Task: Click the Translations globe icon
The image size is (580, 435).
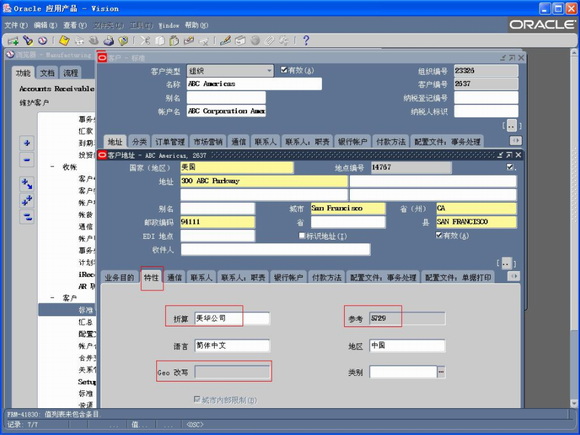Action: pos(255,40)
